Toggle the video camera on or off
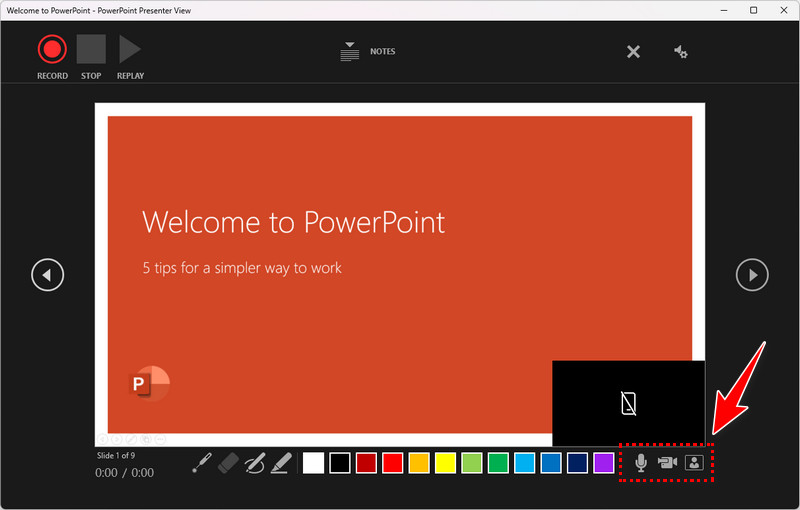Image resolution: width=800 pixels, height=510 pixels. [667, 463]
